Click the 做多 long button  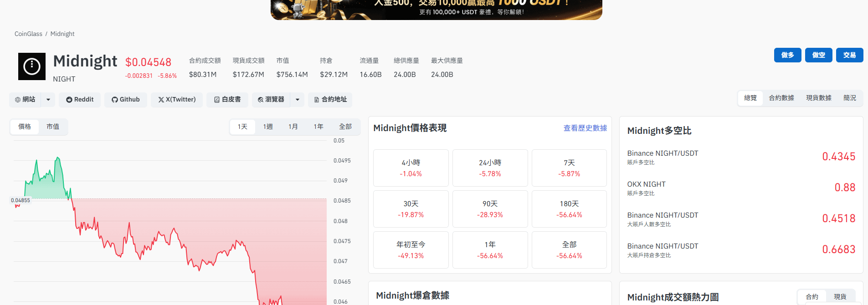tap(788, 55)
